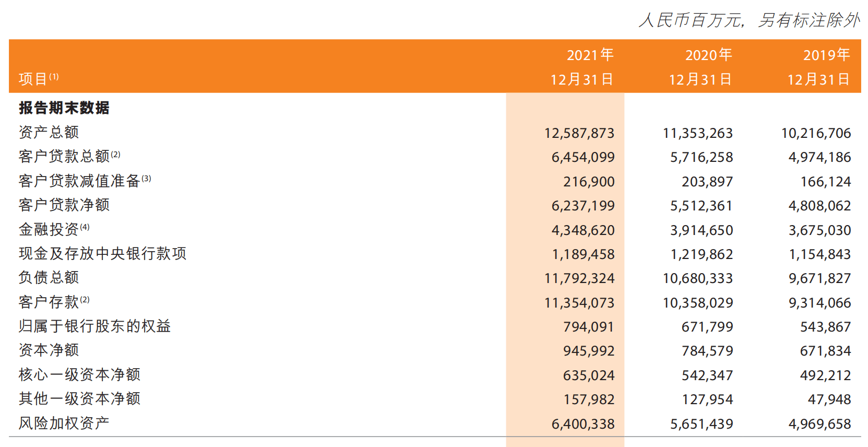The width and height of the screenshot is (868, 447).
Task: Click the value 4,808,062
Action: [820, 206]
